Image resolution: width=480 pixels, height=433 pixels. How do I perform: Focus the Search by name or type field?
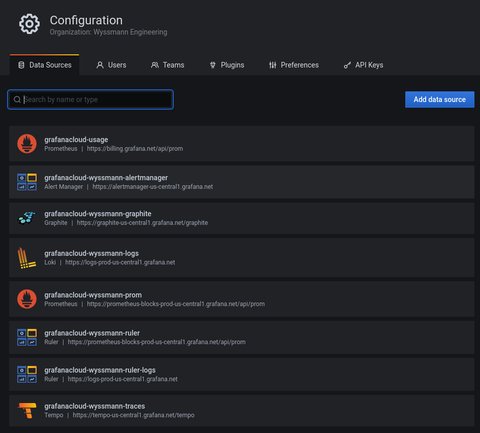click(x=90, y=99)
